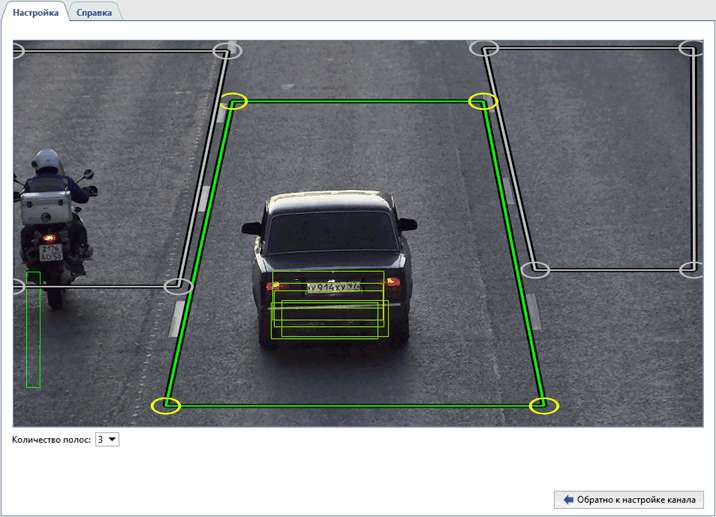Click gray bottom-right handle of left lane
This screenshot has width=716, height=517.
[x=178, y=287]
